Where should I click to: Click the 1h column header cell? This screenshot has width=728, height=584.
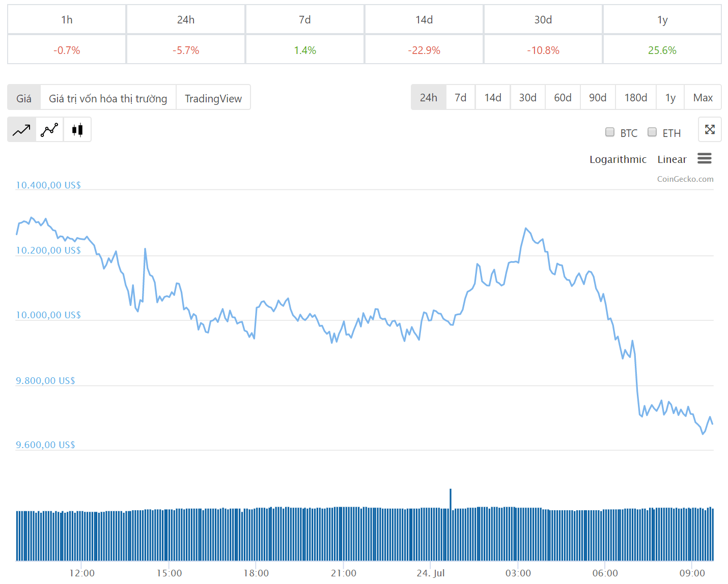click(67, 19)
